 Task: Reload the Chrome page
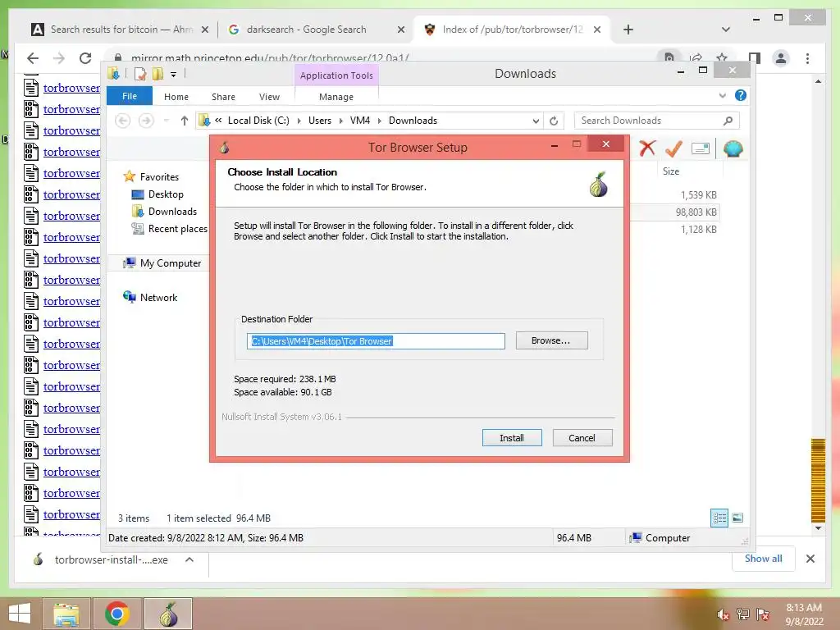(x=85, y=58)
